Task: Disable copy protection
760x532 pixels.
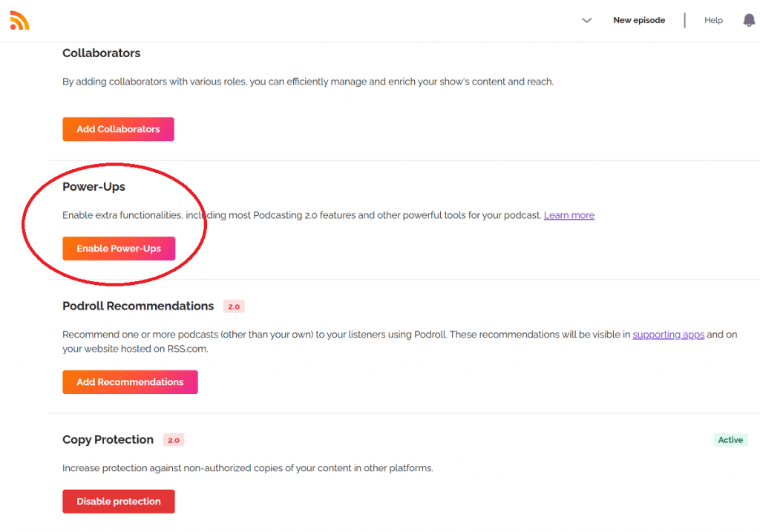Action: 119,502
